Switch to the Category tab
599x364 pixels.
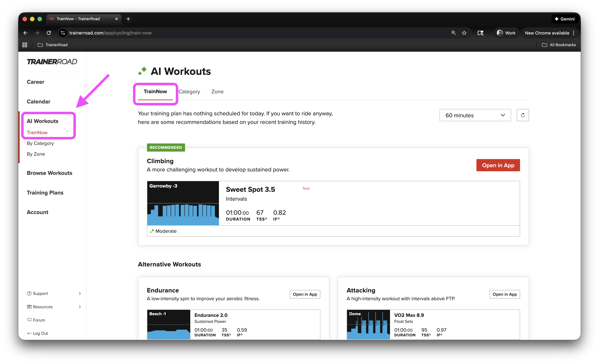click(x=189, y=92)
